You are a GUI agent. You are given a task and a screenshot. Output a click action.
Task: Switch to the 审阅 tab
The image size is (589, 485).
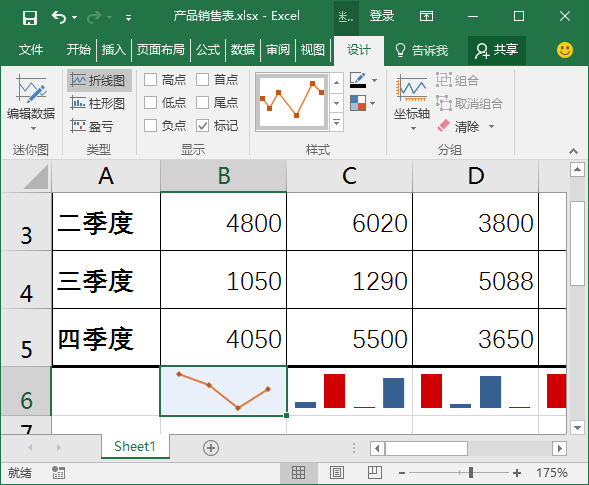(x=278, y=50)
